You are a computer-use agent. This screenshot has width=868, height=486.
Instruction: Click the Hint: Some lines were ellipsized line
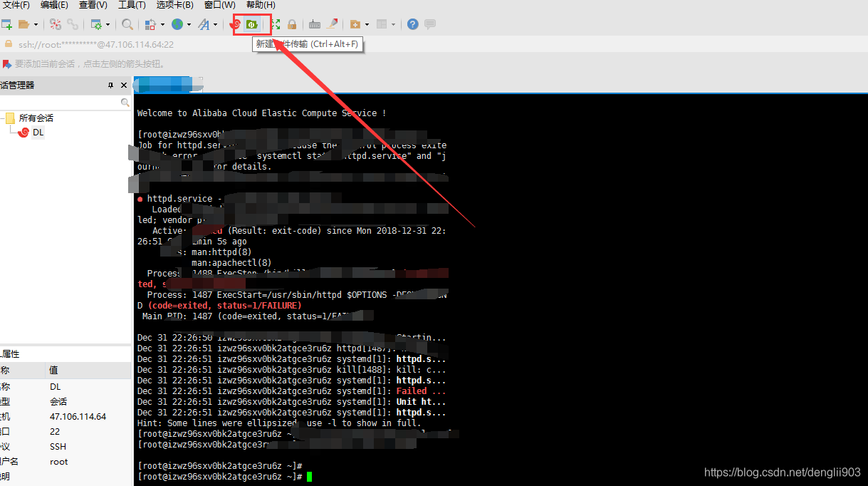pyautogui.click(x=278, y=423)
